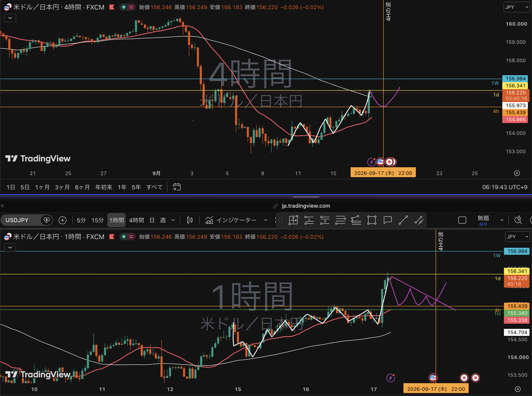Screen dimensions: 532x396
Task: Choose the 3ヶ月 date range
Action: (62, 187)
